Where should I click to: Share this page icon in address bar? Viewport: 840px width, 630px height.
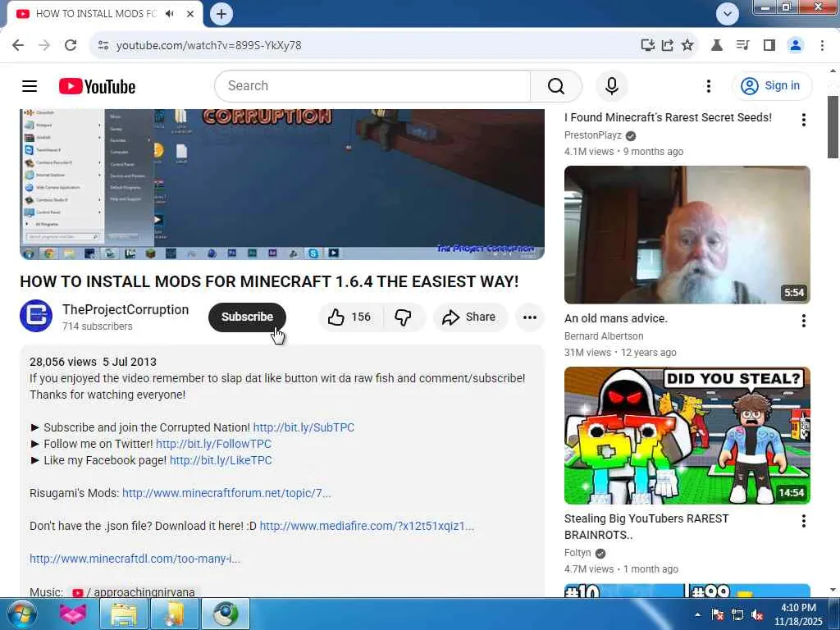tap(668, 45)
